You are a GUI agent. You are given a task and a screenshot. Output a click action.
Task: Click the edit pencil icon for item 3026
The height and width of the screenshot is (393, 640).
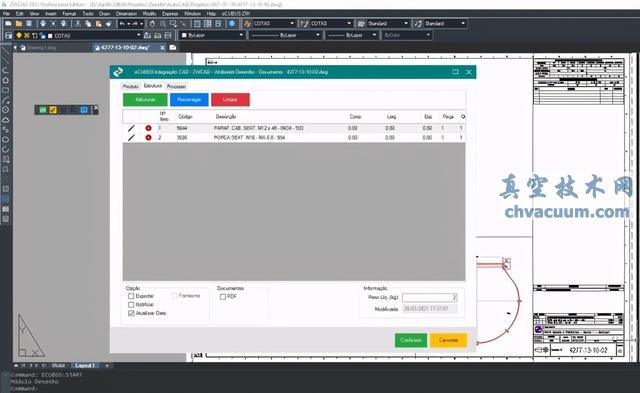(131, 138)
